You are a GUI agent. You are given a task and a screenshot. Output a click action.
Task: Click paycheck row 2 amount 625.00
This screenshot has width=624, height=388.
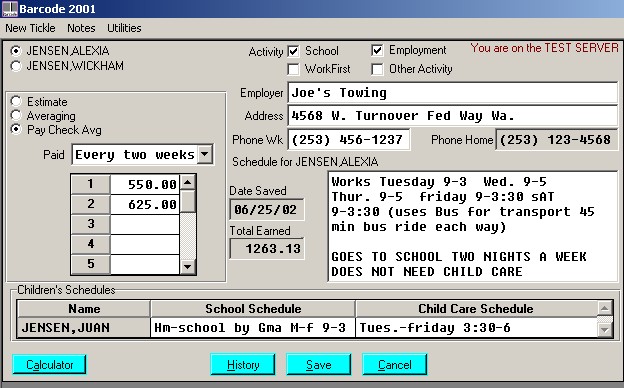click(145, 205)
